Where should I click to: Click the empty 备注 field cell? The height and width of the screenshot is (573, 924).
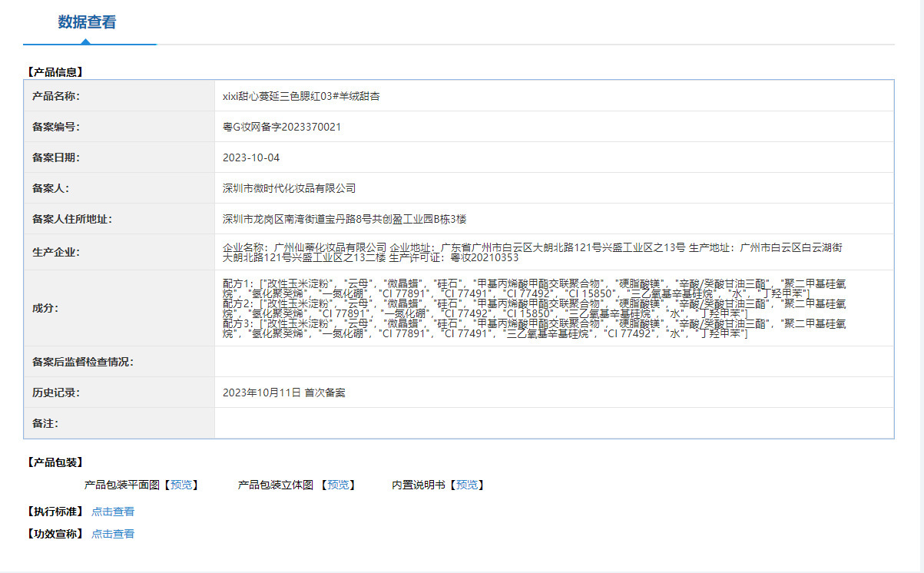click(x=554, y=423)
